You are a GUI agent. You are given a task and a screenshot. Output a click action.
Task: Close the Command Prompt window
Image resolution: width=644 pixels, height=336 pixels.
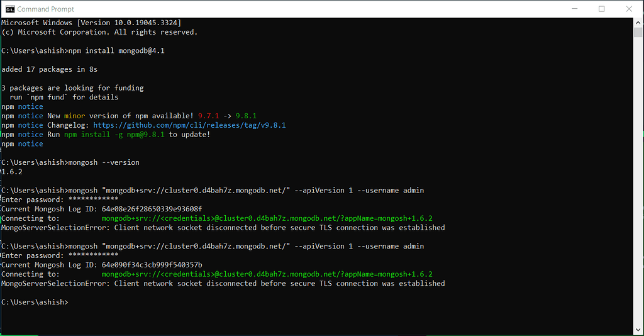[x=630, y=9]
